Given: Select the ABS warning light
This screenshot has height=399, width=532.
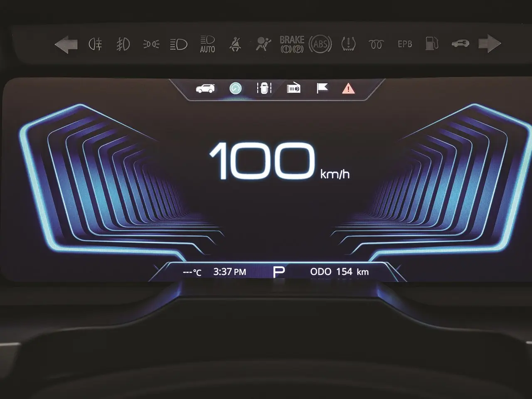Looking at the screenshot, I should [x=320, y=44].
